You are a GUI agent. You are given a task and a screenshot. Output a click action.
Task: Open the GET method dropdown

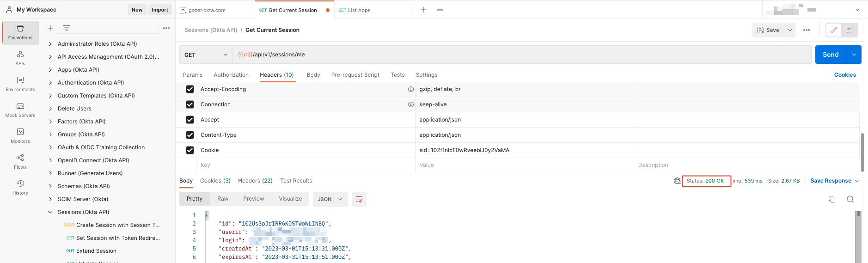point(206,55)
